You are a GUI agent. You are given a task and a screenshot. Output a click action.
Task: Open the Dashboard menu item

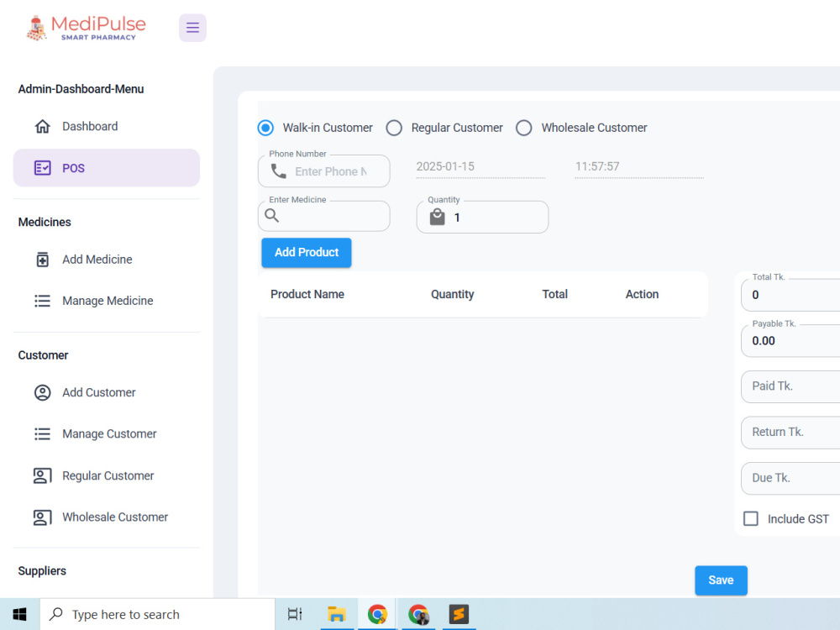pos(107,127)
